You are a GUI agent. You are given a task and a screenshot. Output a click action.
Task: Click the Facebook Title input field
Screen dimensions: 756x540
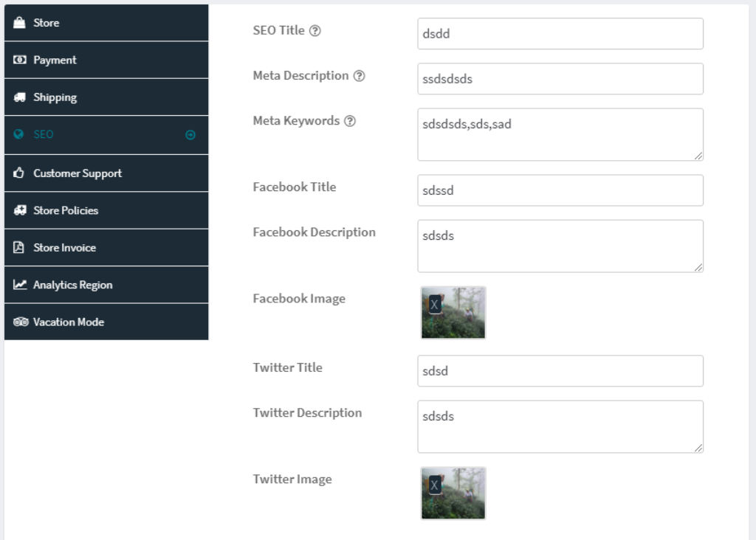[560, 190]
